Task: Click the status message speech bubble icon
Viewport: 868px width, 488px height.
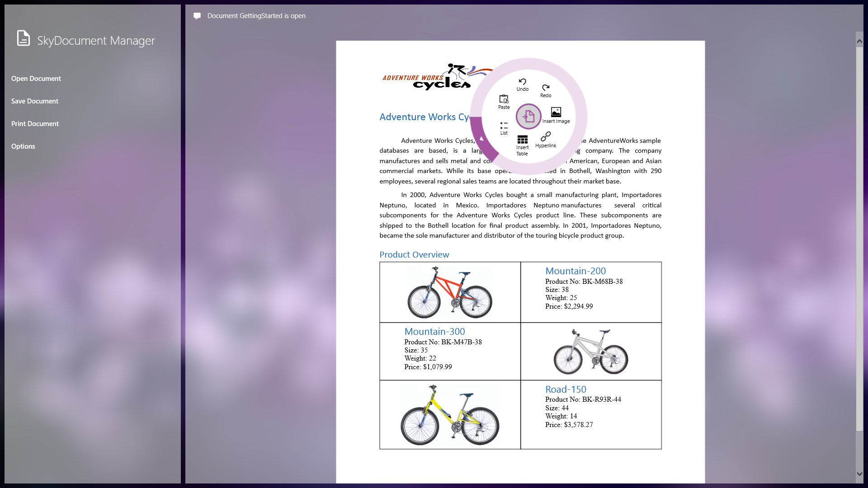Action: 197,16
